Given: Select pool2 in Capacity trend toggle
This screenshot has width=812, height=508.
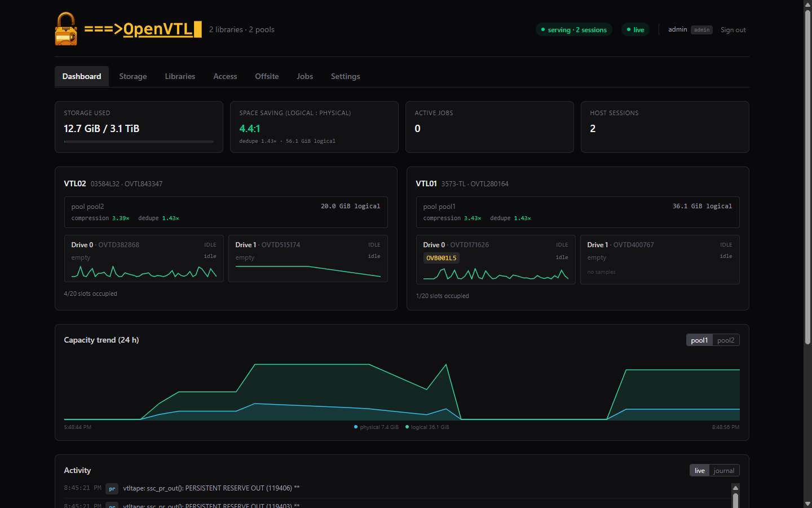Looking at the screenshot, I should tap(726, 340).
